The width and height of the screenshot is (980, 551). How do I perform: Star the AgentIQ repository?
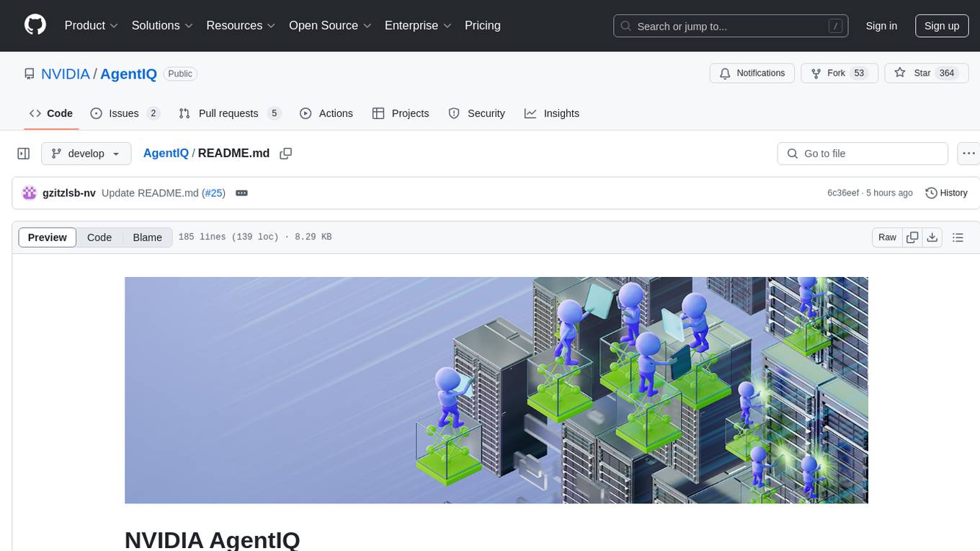click(926, 73)
